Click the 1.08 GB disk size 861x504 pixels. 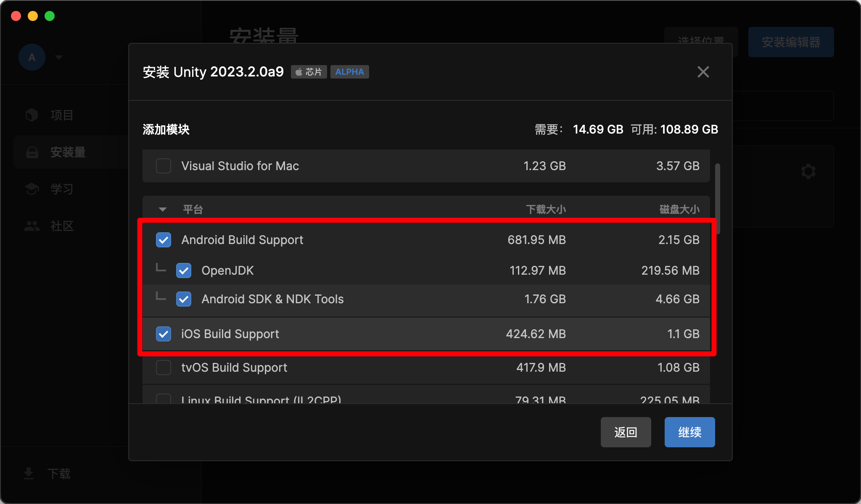(x=678, y=367)
